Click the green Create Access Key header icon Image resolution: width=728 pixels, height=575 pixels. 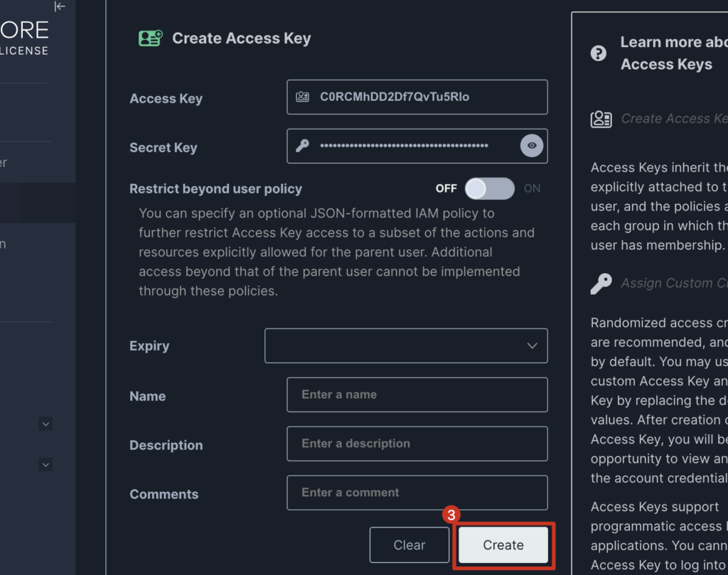click(x=150, y=38)
